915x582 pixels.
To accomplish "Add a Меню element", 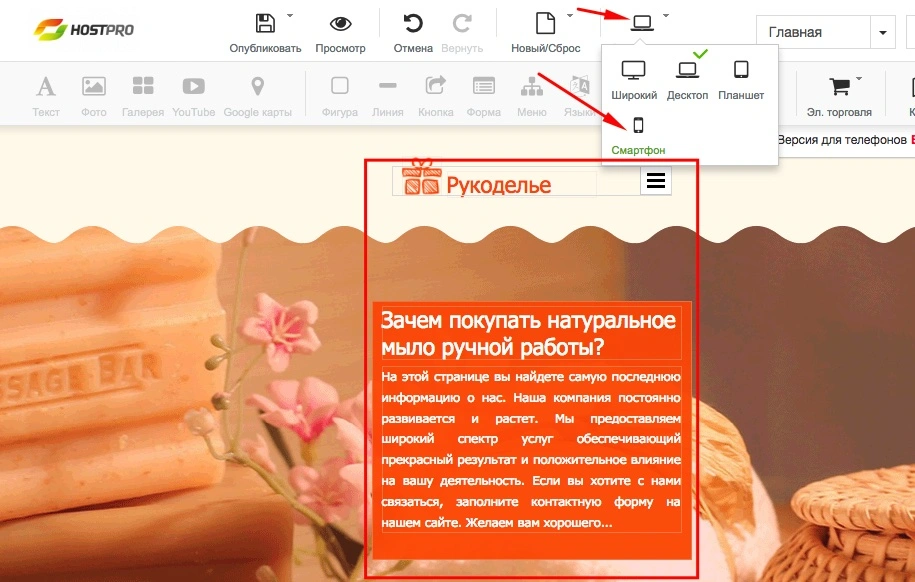I will point(532,96).
